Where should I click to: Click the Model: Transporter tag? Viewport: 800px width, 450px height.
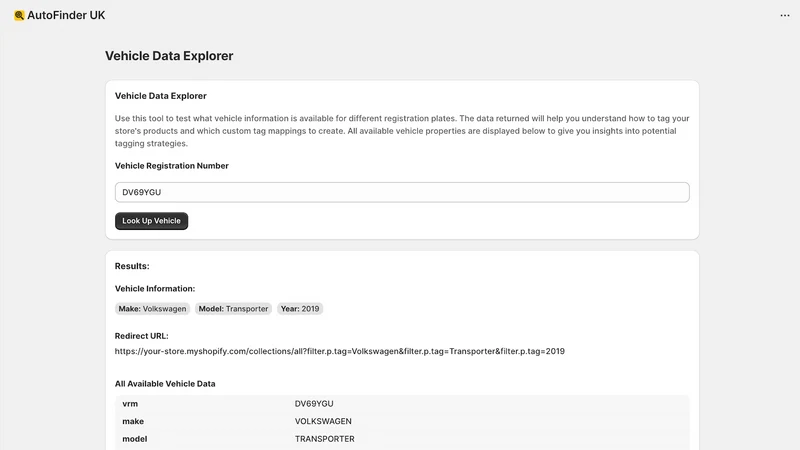tap(233, 309)
